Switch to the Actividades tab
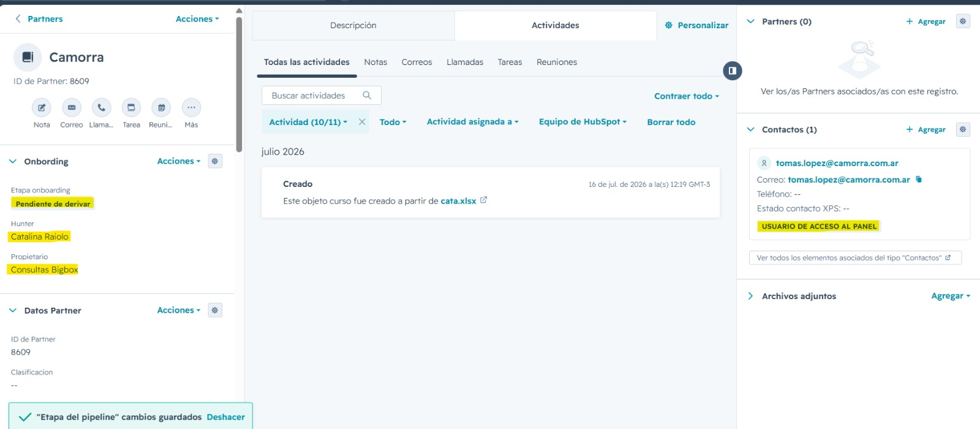 click(556, 25)
